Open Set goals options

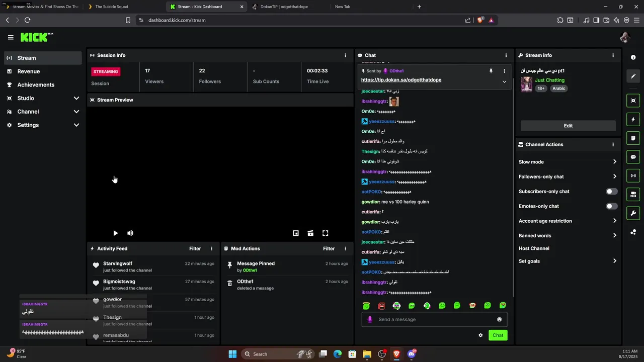(x=568, y=261)
